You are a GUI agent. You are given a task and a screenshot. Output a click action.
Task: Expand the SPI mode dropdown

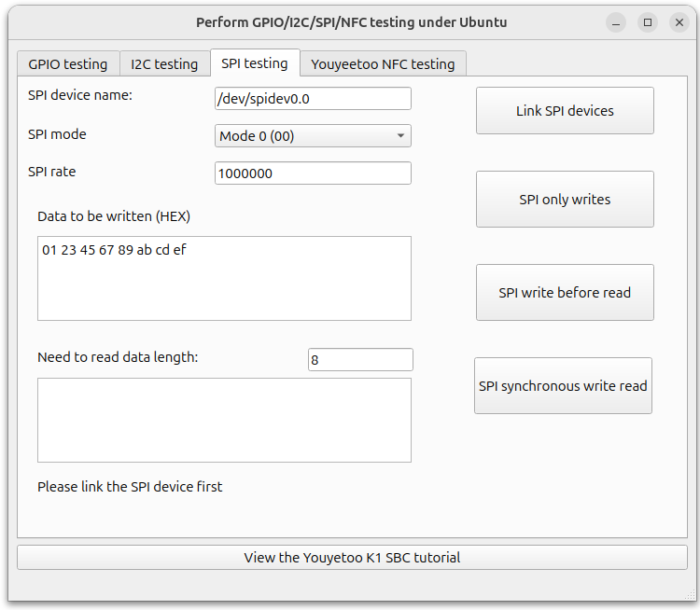[313, 136]
